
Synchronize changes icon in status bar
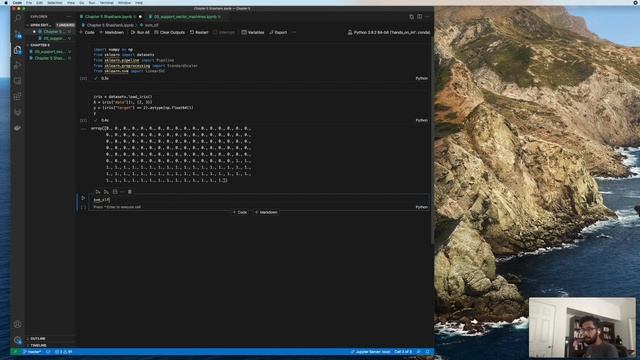[48, 352]
